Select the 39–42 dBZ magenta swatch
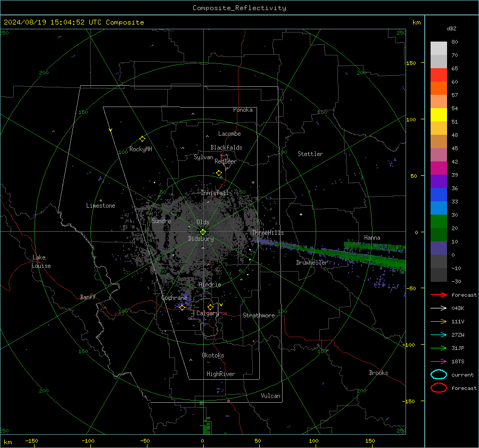The image size is (479, 448). point(439,168)
